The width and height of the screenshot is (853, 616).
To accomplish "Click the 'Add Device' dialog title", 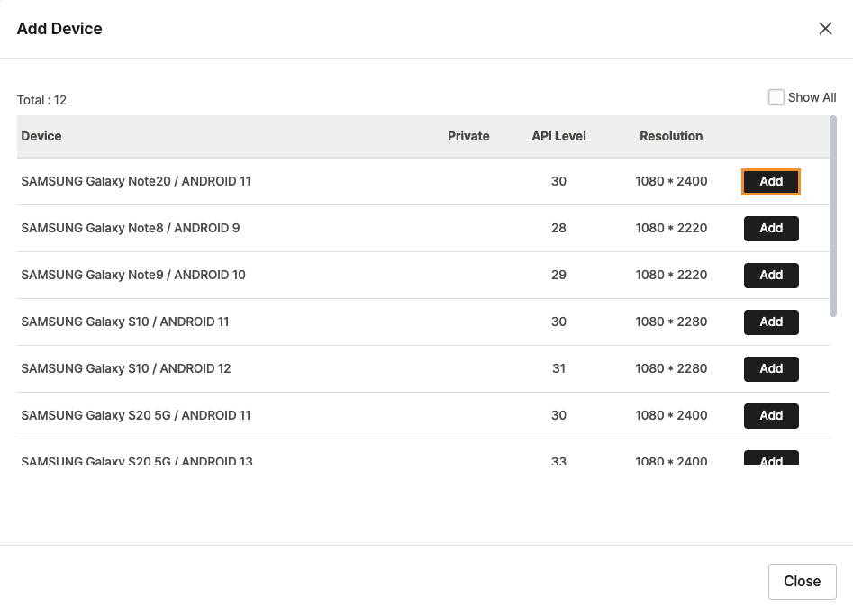I will tap(59, 29).
